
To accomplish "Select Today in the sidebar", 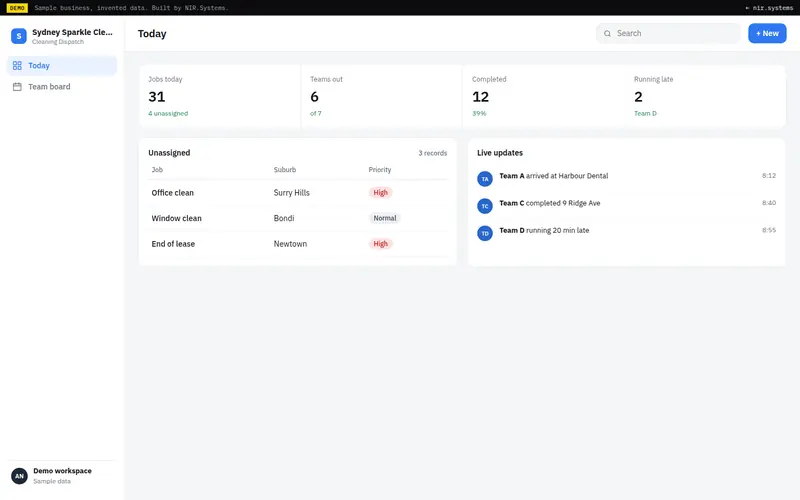I will [x=62, y=65].
